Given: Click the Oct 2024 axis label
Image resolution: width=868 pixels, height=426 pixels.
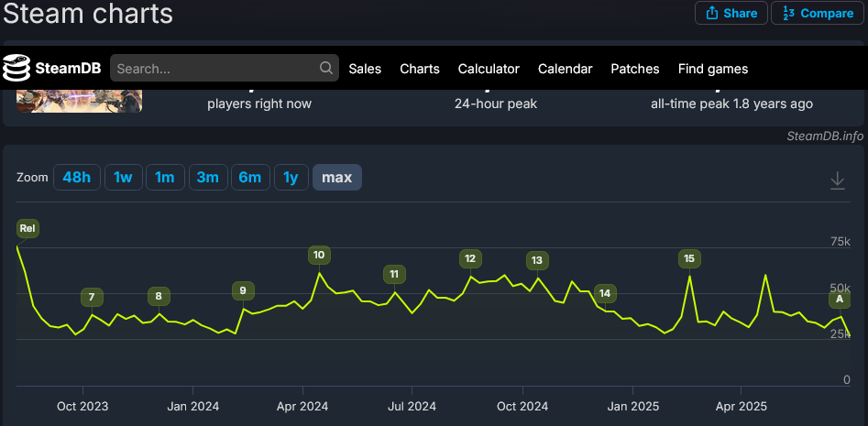Looking at the screenshot, I should 522,407.
